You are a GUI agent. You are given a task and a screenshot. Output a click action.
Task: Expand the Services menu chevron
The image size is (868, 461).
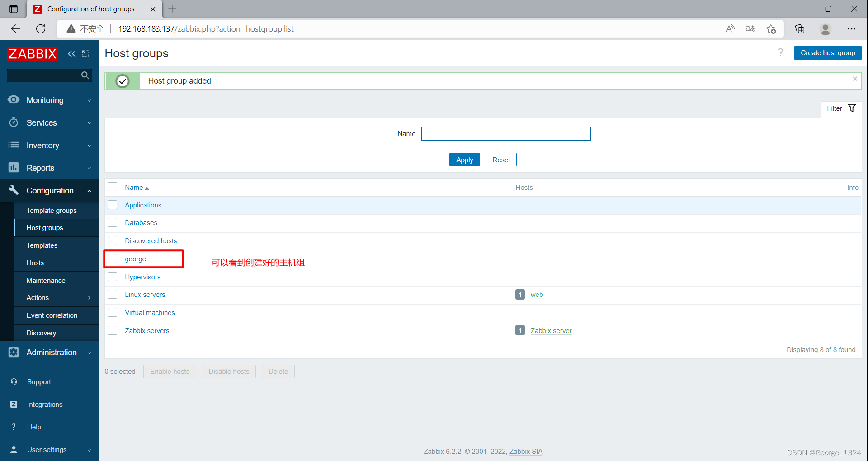pos(89,123)
